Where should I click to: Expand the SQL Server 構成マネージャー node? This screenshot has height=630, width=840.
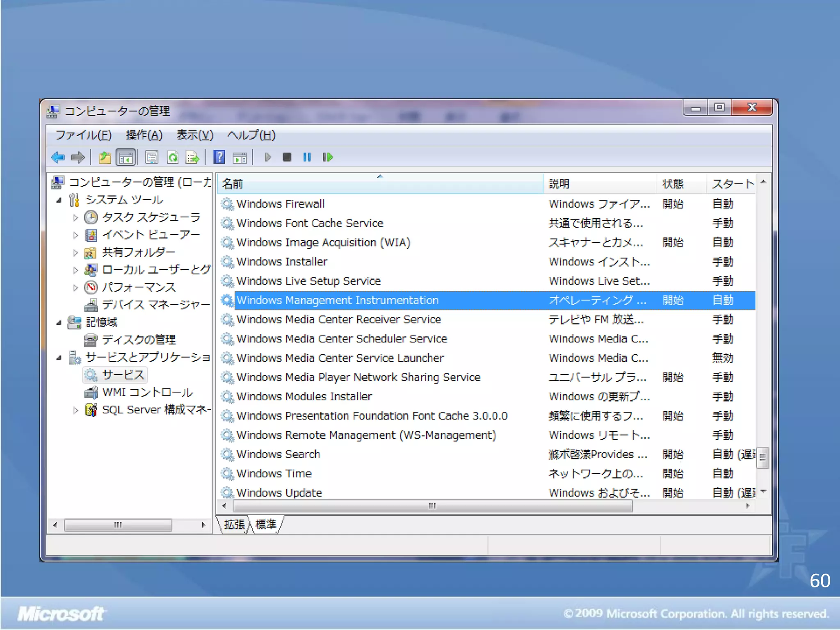point(75,410)
